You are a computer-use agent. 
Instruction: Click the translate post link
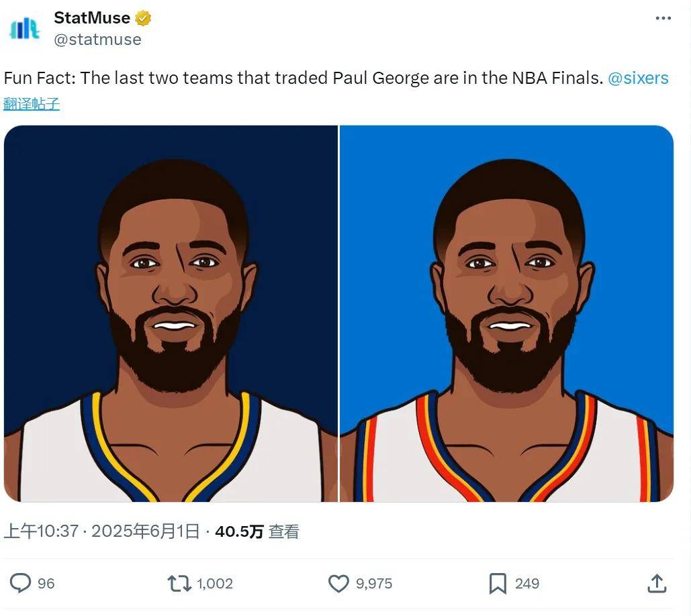(x=32, y=104)
